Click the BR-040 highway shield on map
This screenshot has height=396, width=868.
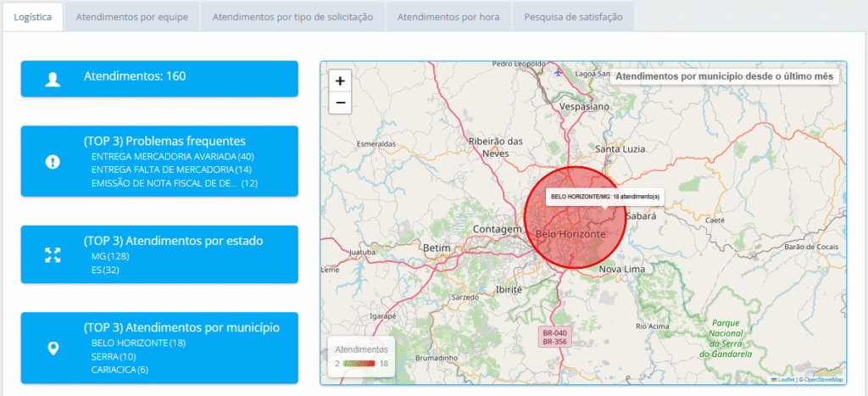[554, 333]
